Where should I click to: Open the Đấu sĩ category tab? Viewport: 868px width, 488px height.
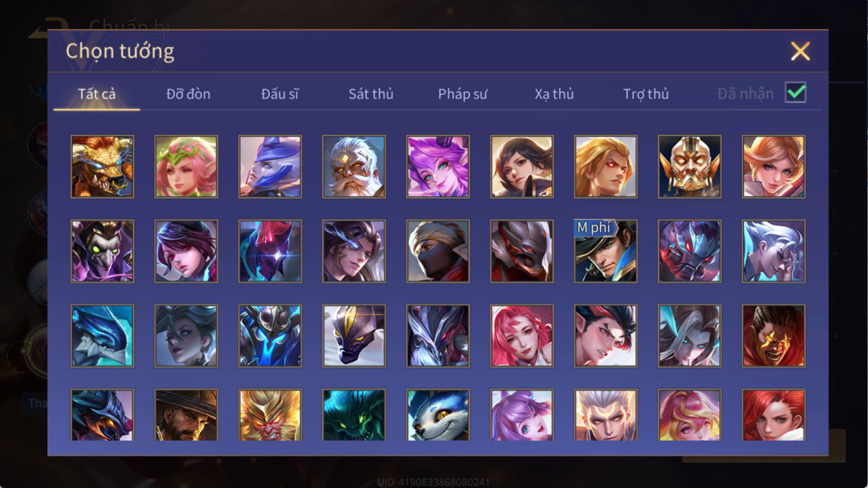[x=280, y=94]
